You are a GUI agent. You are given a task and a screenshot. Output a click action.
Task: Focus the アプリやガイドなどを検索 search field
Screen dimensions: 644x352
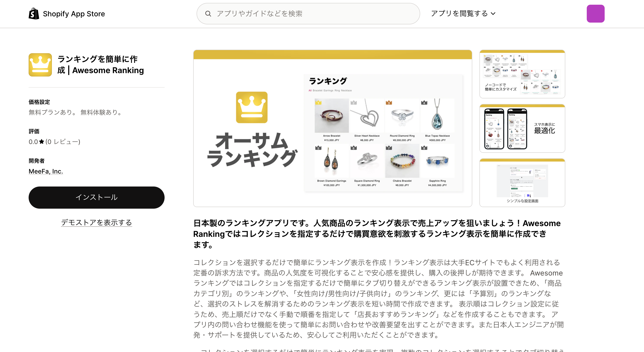308,13
